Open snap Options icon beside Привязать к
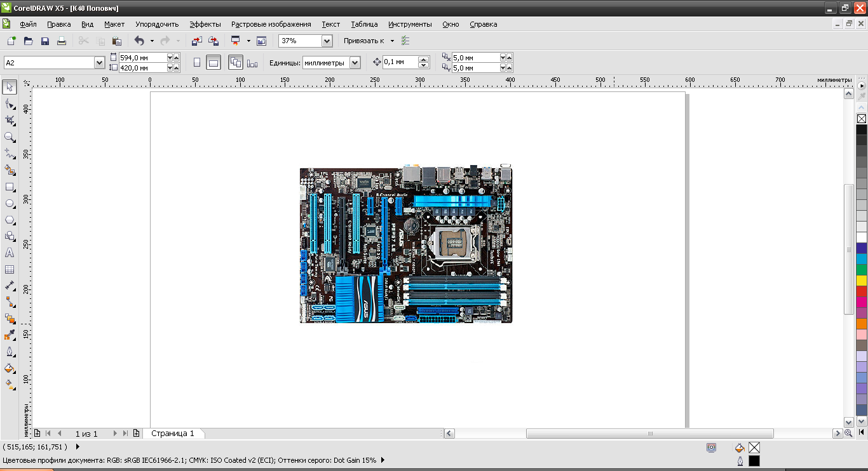This screenshot has width=868, height=471. click(x=405, y=41)
